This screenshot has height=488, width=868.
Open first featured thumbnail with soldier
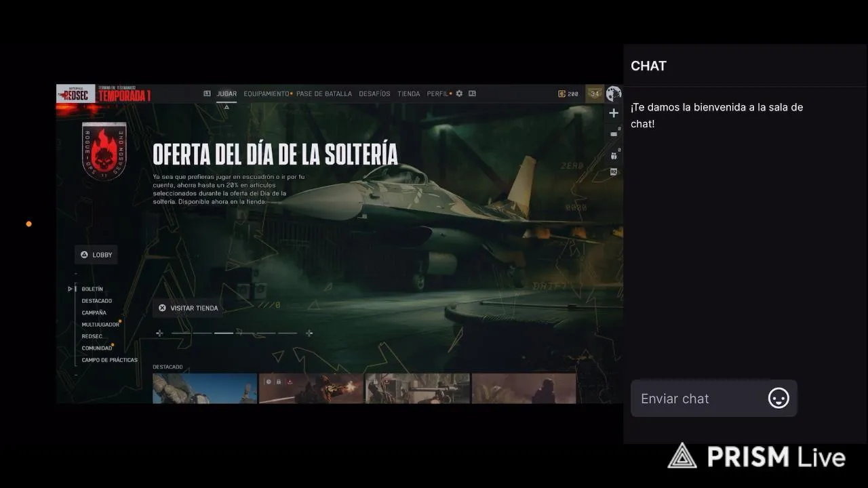click(x=205, y=388)
